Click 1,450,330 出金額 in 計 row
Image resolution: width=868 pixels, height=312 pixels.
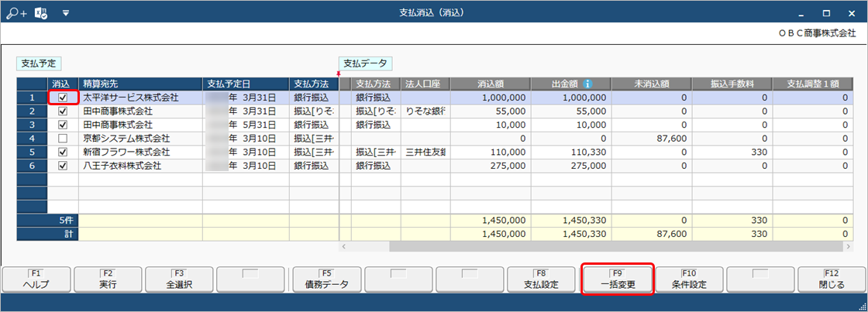[x=571, y=234]
